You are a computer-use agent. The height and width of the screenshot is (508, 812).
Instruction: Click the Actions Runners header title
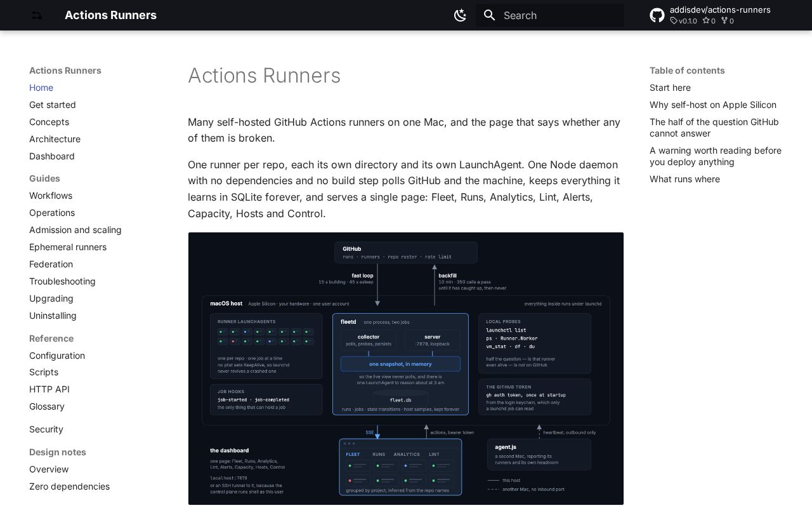point(110,15)
